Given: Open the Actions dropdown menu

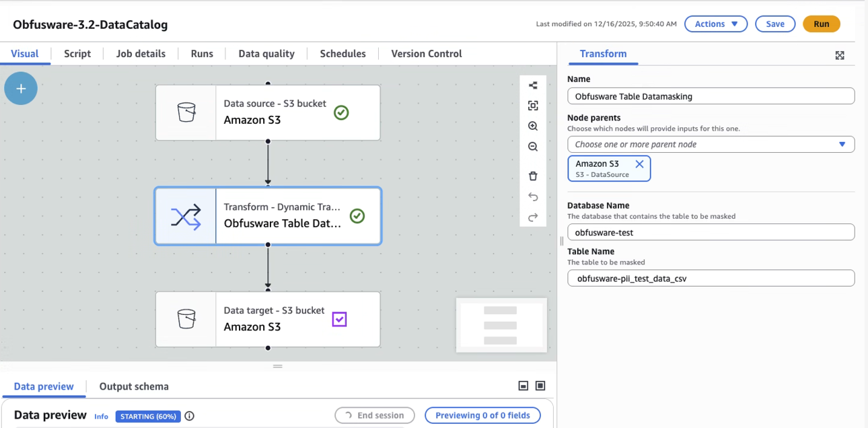Looking at the screenshot, I should pyautogui.click(x=716, y=24).
